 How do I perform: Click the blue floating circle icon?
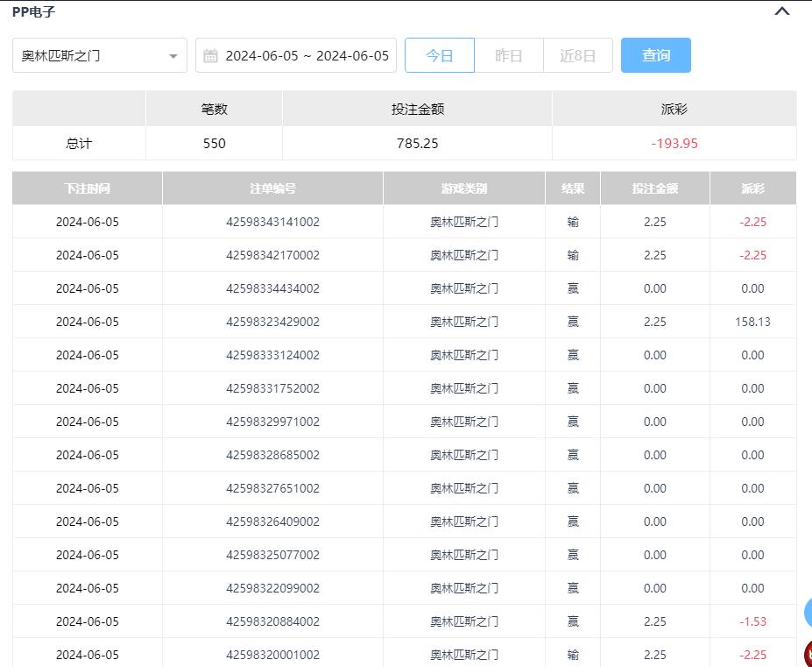[x=808, y=613]
